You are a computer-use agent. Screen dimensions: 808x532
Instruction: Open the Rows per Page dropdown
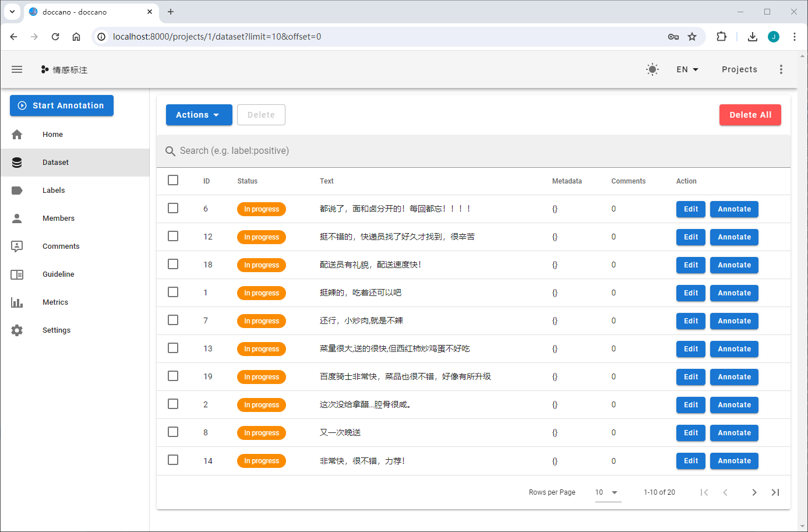coord(606,492)
